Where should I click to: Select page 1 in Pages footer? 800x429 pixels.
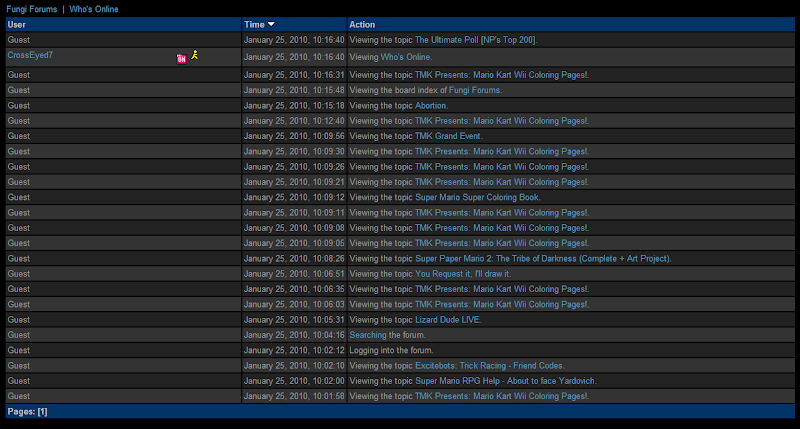pyautogui.click(x=42, y=411)
